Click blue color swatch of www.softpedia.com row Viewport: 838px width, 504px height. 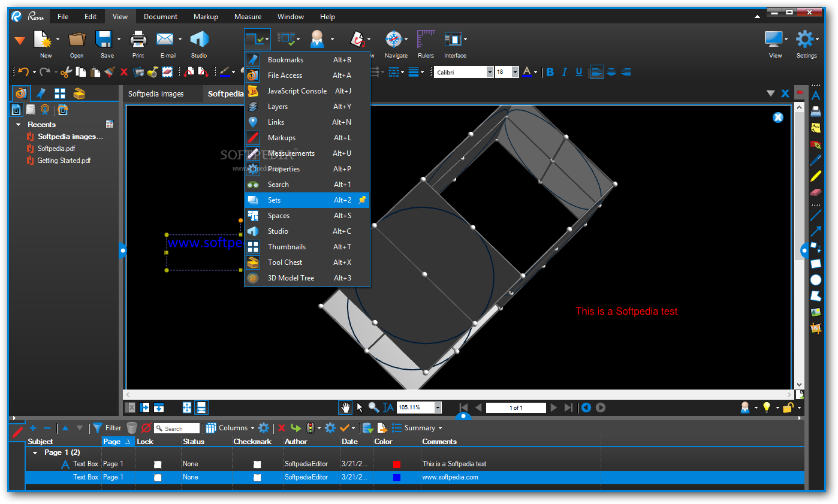396,478
